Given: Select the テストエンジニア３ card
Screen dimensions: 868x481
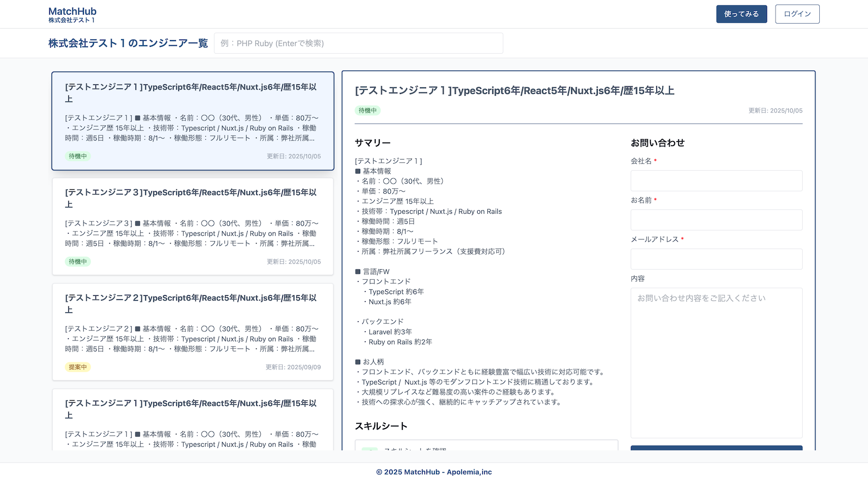Looking at the screenshot, I should 192,227.
